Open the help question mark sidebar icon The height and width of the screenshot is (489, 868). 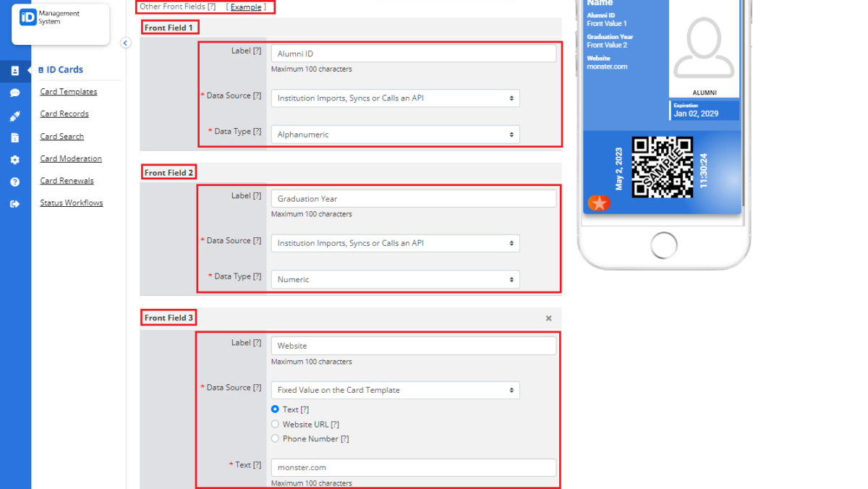[x=14, y=182]
